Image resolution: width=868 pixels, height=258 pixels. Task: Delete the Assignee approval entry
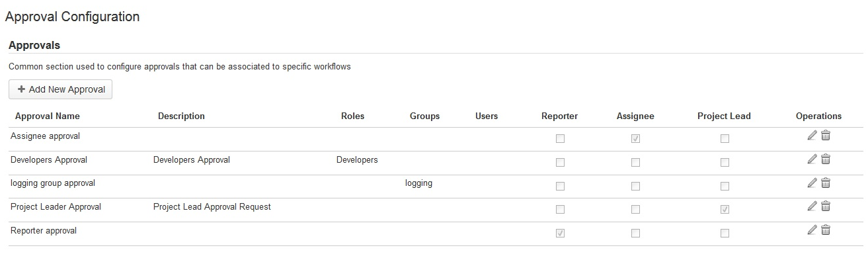tap(826, 136)
